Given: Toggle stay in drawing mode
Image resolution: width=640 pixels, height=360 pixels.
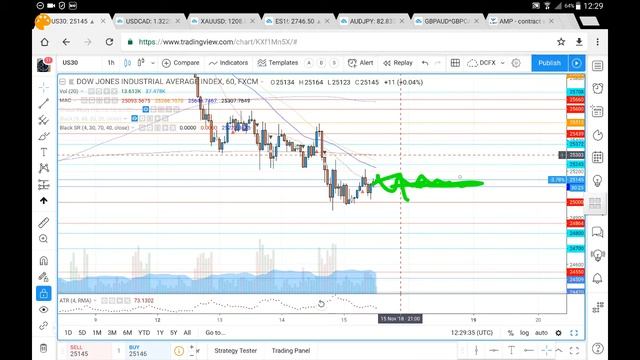Looking at the screenshot, I should (44, 277).
